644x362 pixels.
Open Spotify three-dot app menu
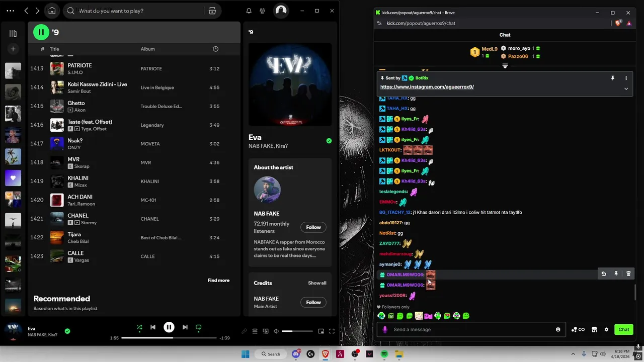click(x=10, y=11)
